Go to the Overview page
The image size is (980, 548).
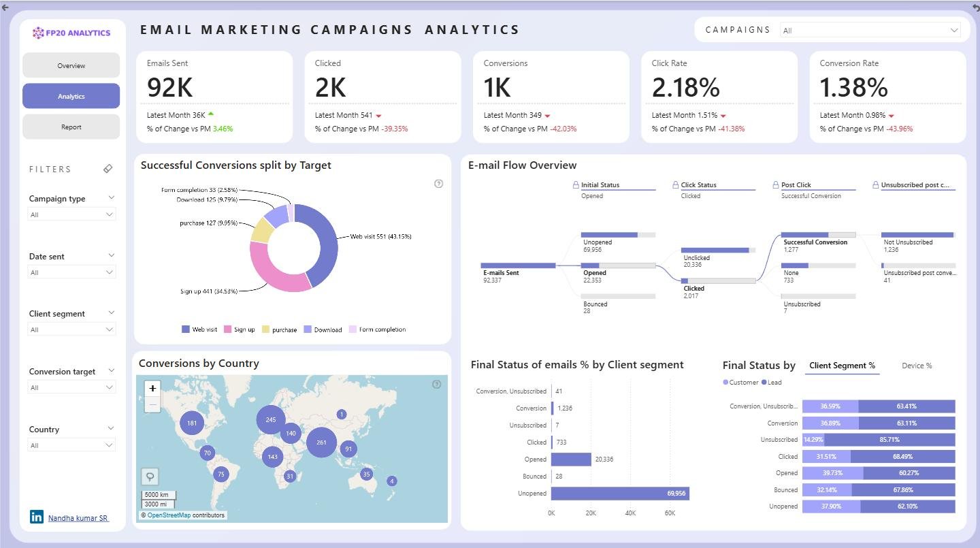pos(71,65)
